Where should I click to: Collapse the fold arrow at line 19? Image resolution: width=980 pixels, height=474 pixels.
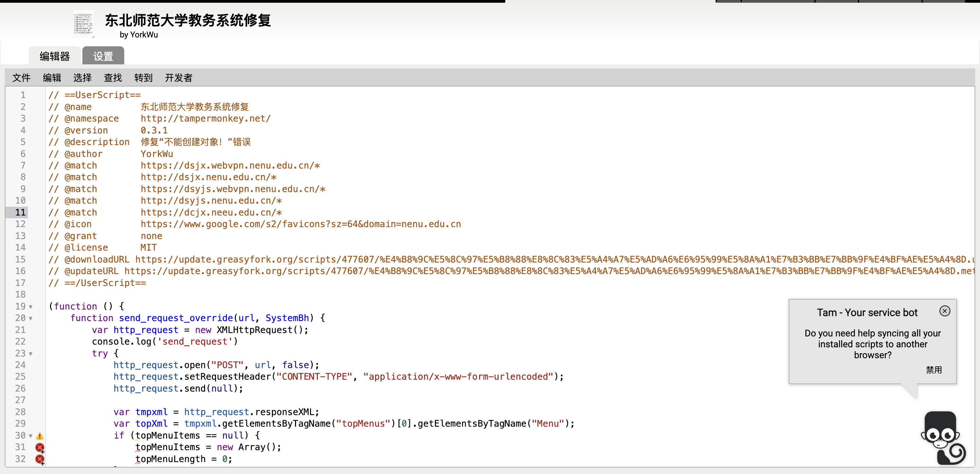(31, 307)
